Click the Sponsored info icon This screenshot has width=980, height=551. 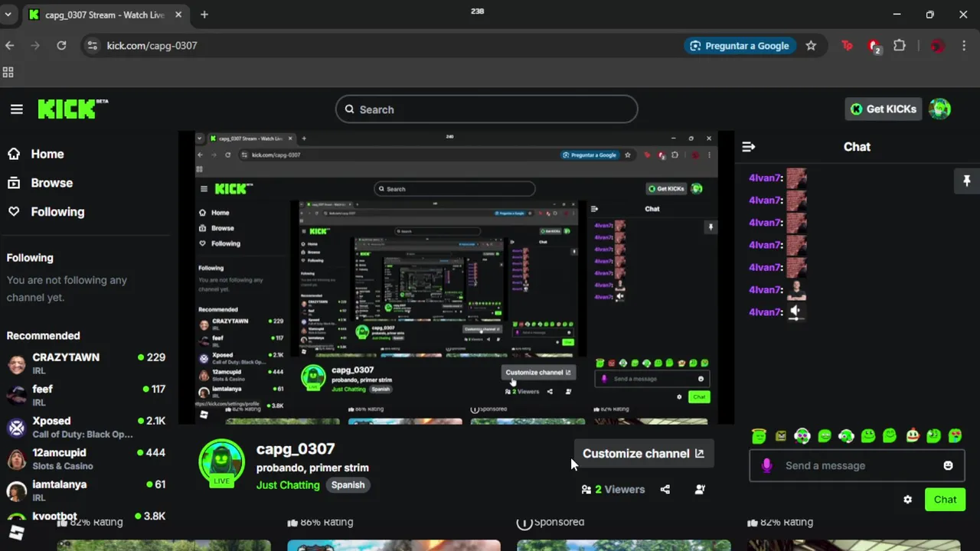[524, 523]
